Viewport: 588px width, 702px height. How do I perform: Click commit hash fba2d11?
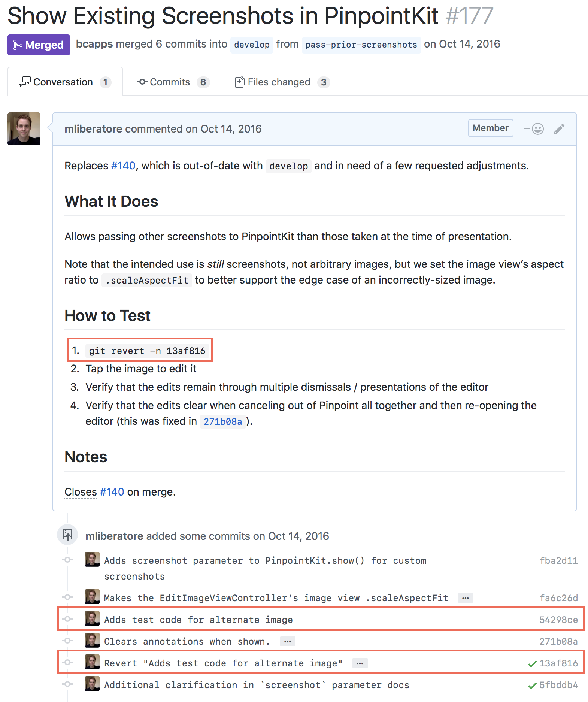click(558, 560)
